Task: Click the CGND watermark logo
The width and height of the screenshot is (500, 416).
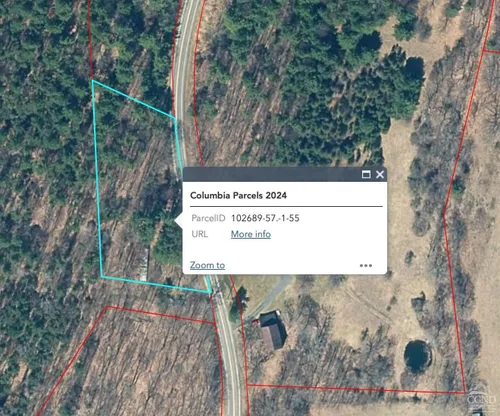Action: pyautogui.click(x=481, y=398)
